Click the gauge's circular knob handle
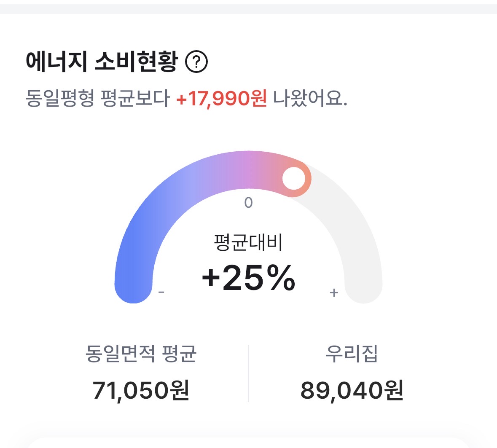Viewport: 497px width, 448px height. tap(293, 178)
